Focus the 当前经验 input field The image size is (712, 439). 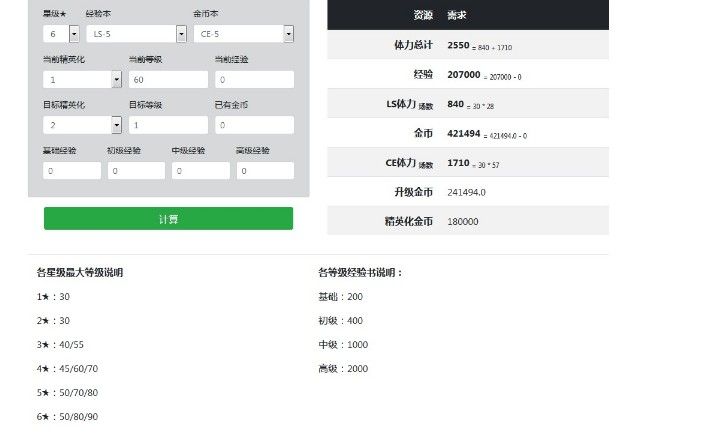click(253, 80)
